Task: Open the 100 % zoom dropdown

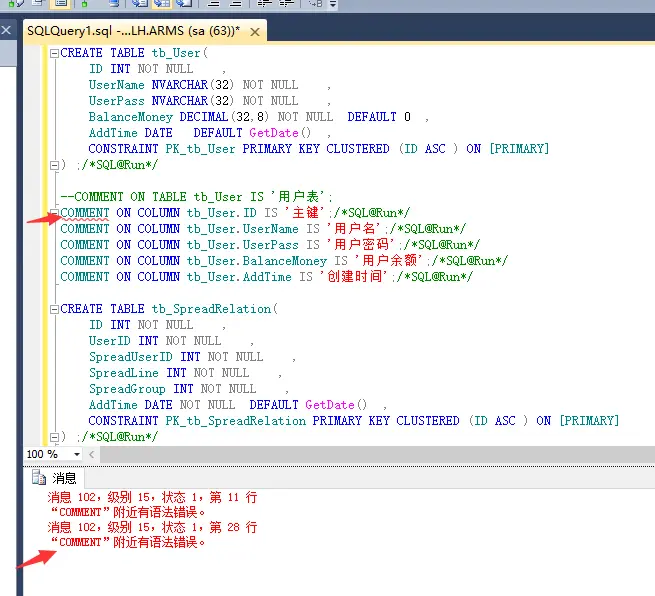Action: [x=77, y=454]
